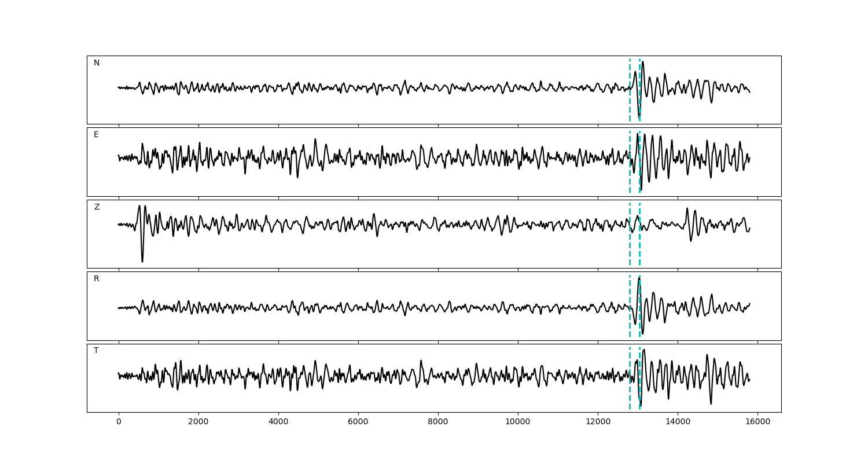Select the T label in bottom panel

click(x=96, y=351)
